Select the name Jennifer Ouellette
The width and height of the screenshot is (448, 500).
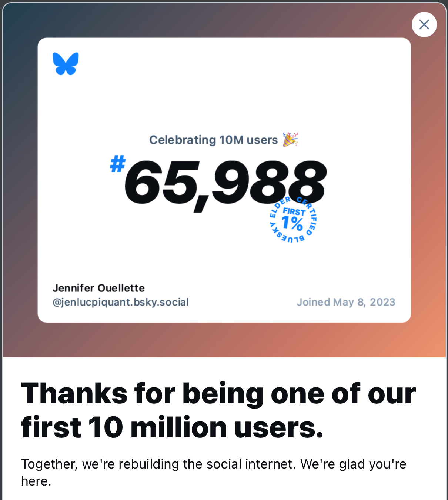click(x=98, y=288)
